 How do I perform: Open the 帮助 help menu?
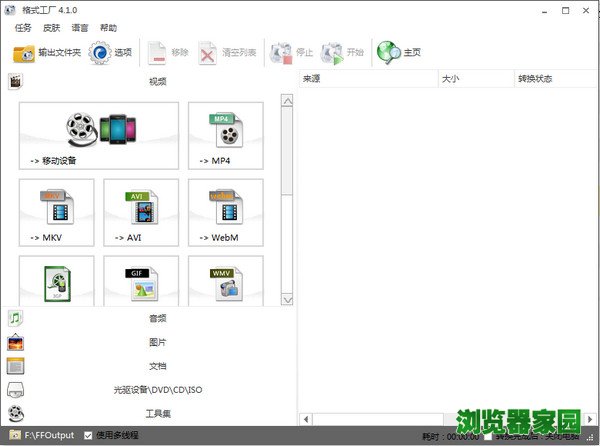click(108, 28)
